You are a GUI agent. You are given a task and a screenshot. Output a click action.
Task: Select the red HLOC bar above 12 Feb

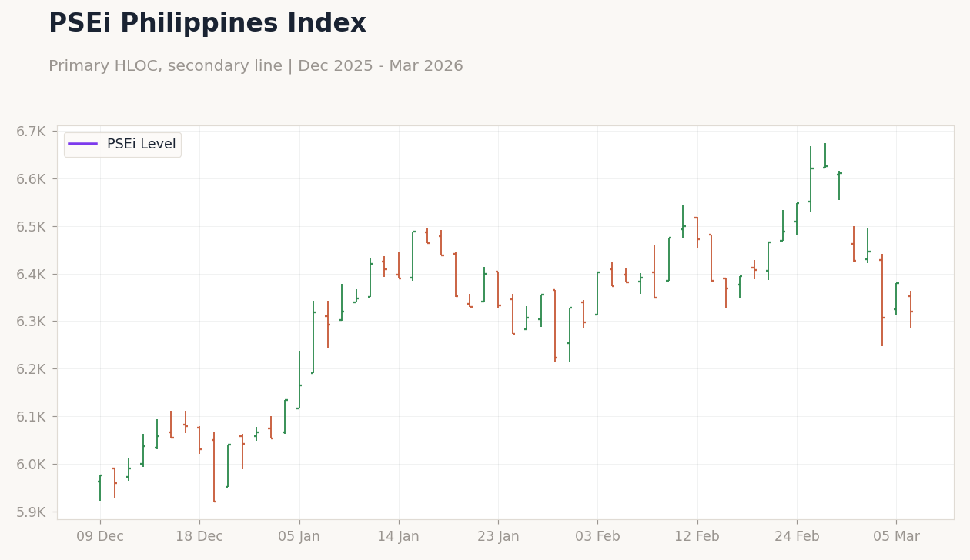click(x=697, y=232)
